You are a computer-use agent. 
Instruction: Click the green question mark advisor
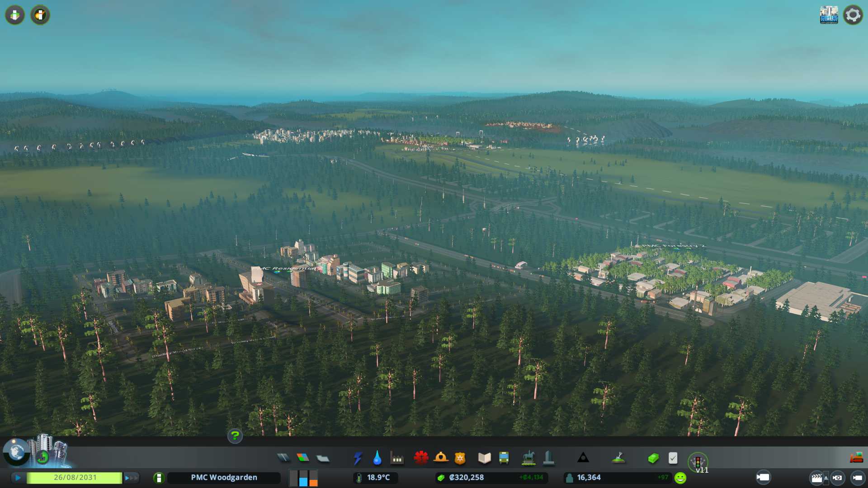pyautogui.click(x=235, y=436)
